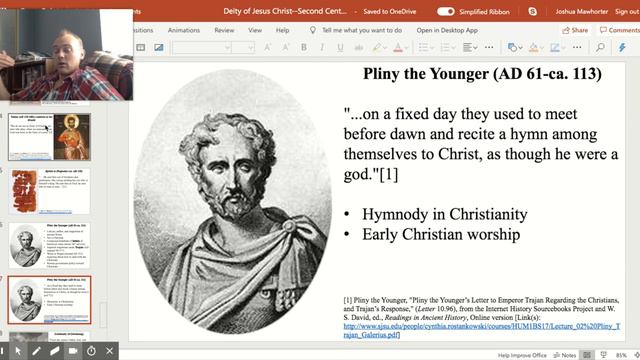Click the Find magnifier icon

600,48
